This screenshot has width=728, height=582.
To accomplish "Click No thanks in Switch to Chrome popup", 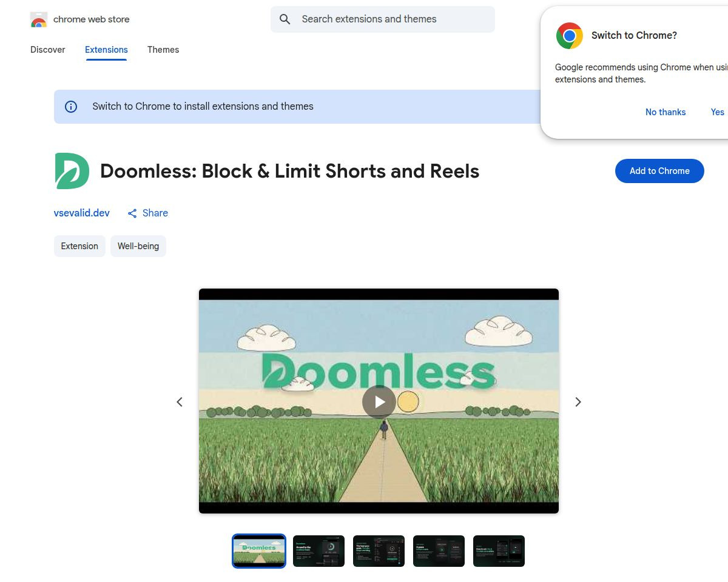I will click(666, 112).
